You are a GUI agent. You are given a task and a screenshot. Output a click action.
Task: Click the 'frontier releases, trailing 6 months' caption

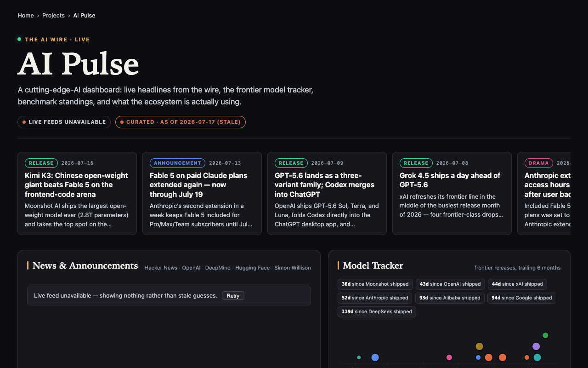click(x=517, y=268)
